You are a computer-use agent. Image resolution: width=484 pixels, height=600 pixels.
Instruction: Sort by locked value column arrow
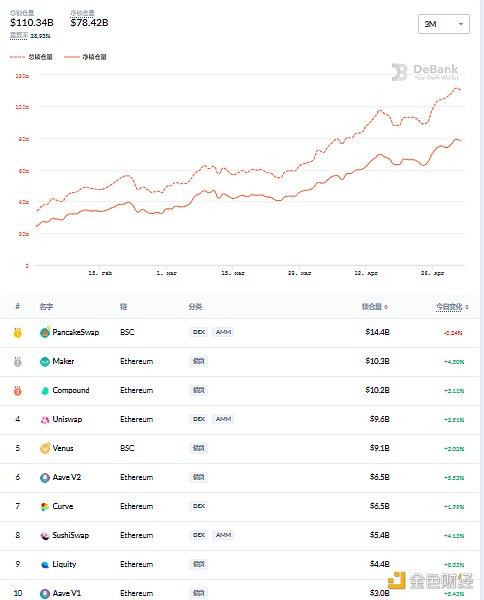(386, 307)
